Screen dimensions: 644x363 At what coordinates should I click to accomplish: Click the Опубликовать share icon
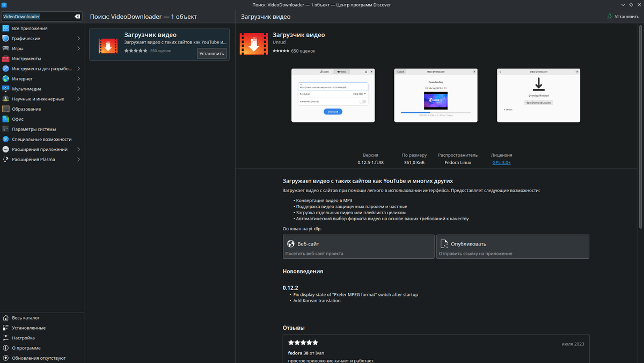444,244
